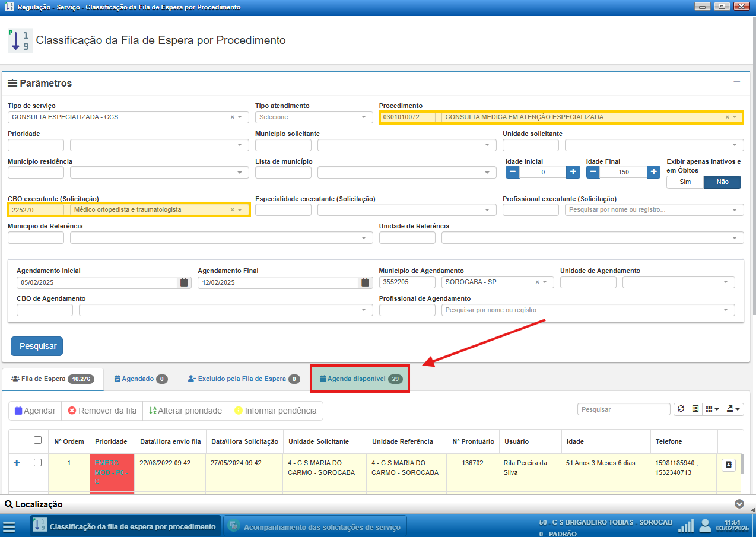Click the toggle list view icon

[694, 409]
